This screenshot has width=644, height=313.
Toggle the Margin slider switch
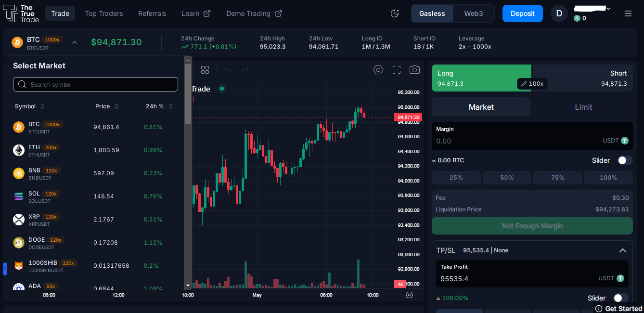coord(625,160)
